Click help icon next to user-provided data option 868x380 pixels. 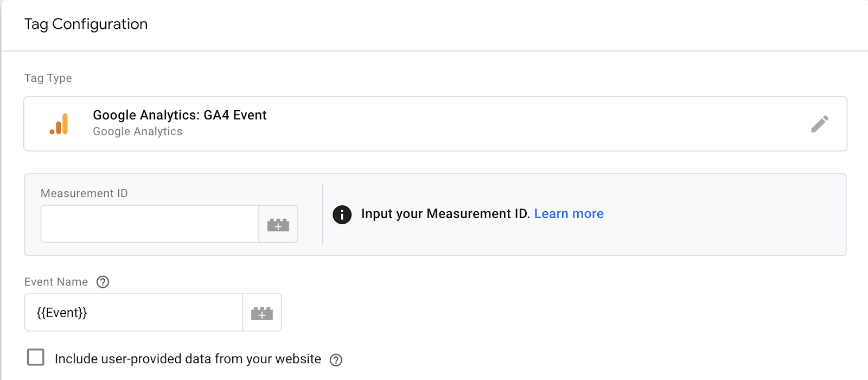(336, 360)
